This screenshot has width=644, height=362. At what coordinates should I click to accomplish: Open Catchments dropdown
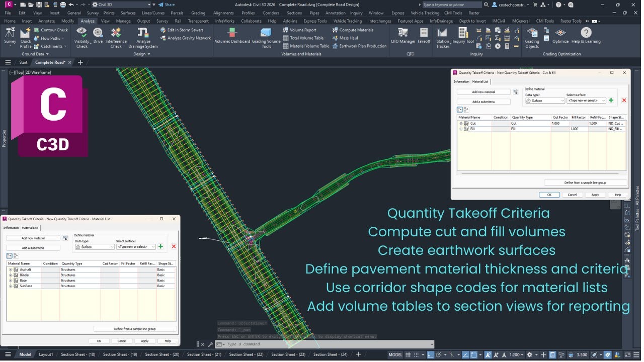tap(51, 46)
